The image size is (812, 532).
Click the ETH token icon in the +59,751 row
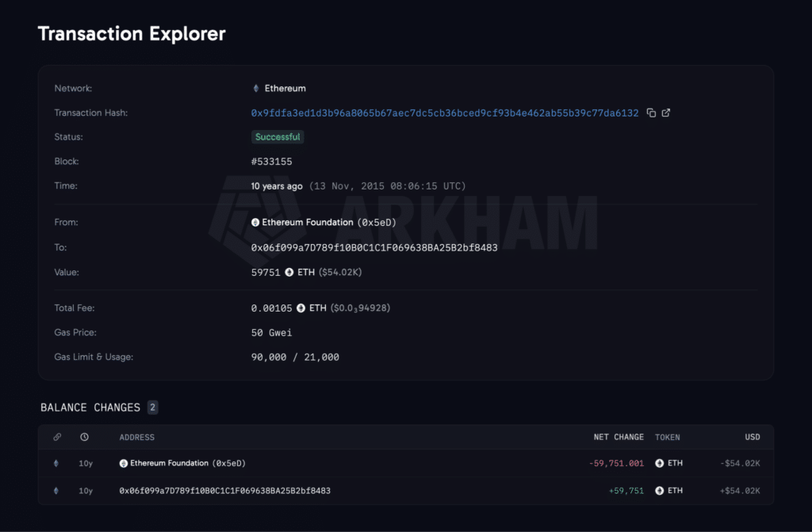point(659,491)
